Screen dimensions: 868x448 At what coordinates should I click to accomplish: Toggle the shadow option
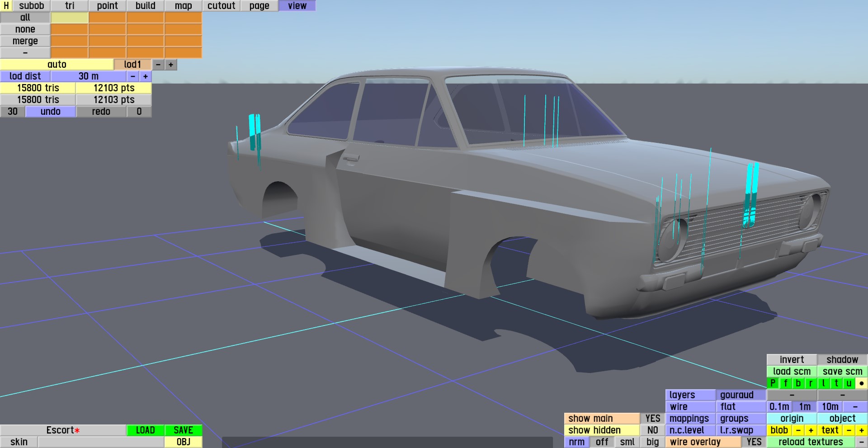[843, 360]
